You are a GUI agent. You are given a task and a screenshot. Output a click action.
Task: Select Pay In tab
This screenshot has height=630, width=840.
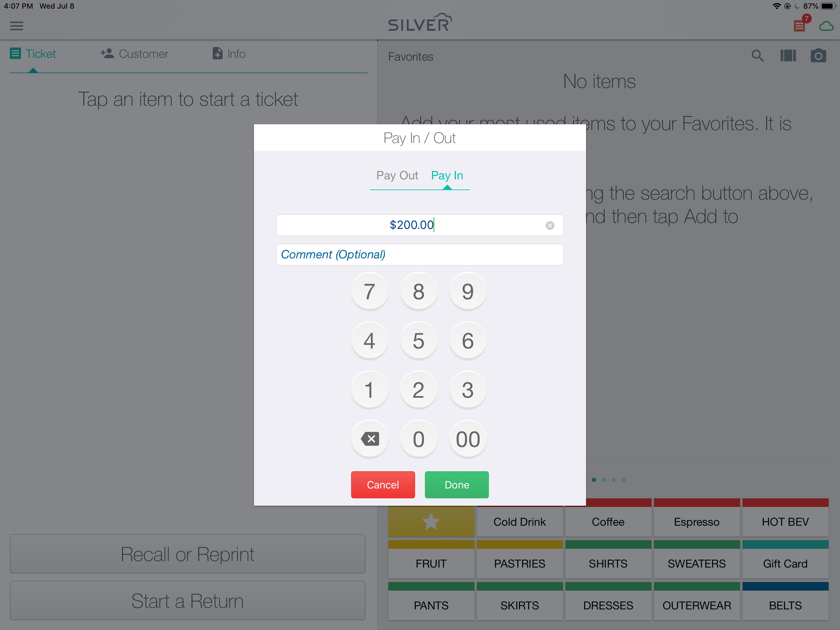coord(447,175)
